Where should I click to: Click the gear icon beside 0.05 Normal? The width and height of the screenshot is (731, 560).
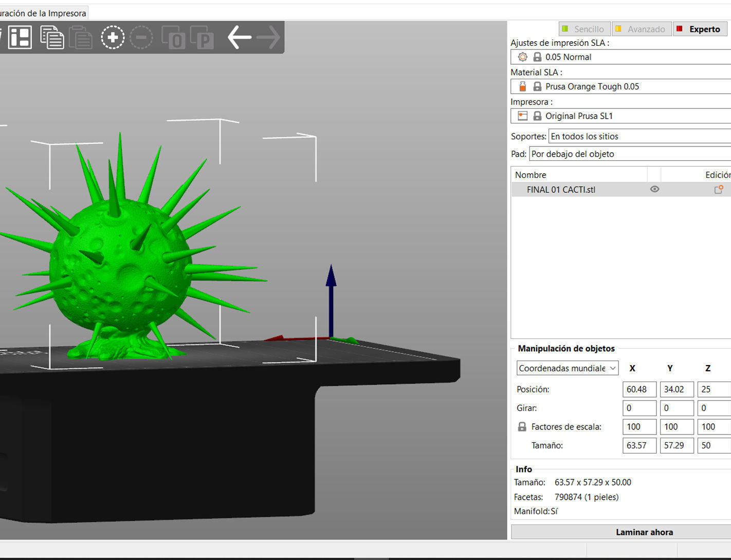[523, 57]
